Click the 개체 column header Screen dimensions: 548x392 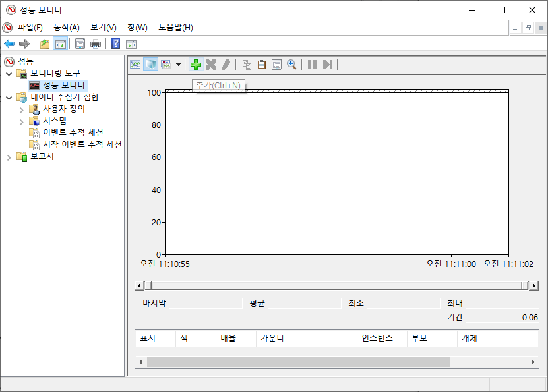pyautogui.click(x=498, y=338)
